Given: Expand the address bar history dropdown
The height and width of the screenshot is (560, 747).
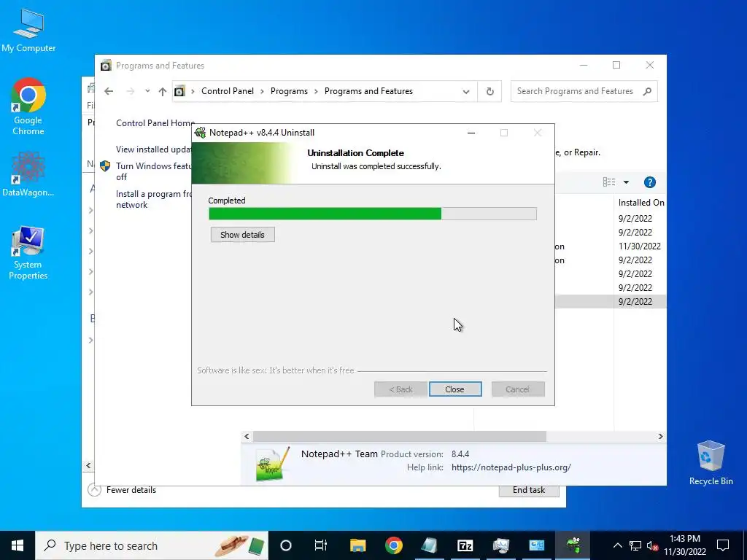Looking at the screenshot, I should coord(466,91).
